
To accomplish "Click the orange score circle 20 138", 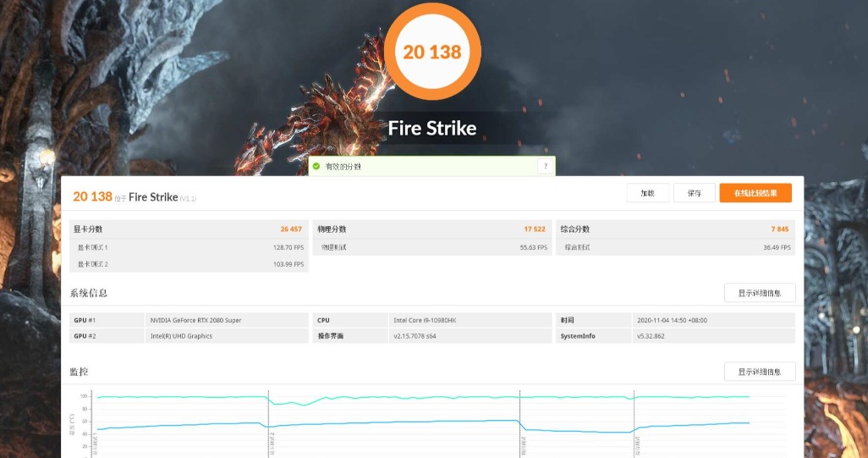I will pyautogui.click(x=432, y=52).
